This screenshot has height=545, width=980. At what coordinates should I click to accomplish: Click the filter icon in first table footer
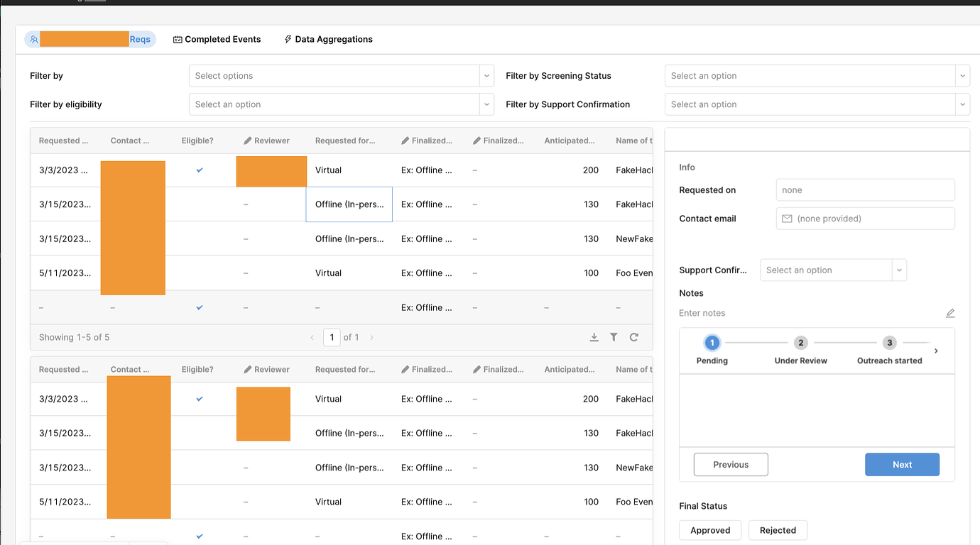(x=614, y=337)
